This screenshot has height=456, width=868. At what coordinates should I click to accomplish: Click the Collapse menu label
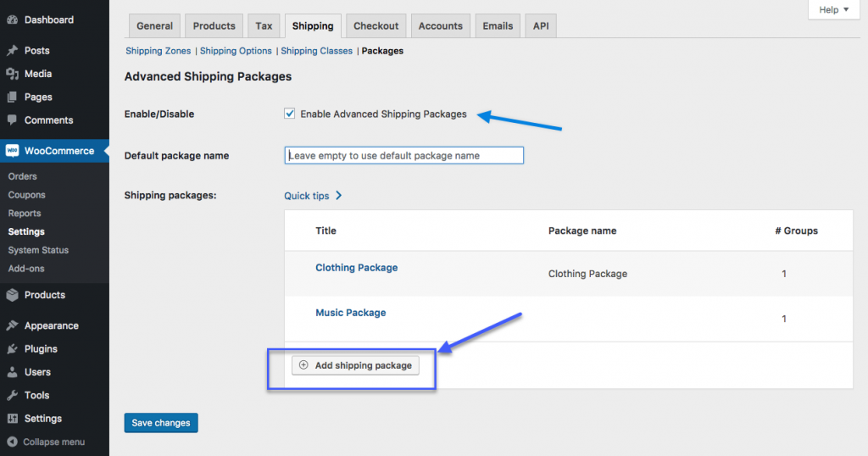(x=53, y=442)
